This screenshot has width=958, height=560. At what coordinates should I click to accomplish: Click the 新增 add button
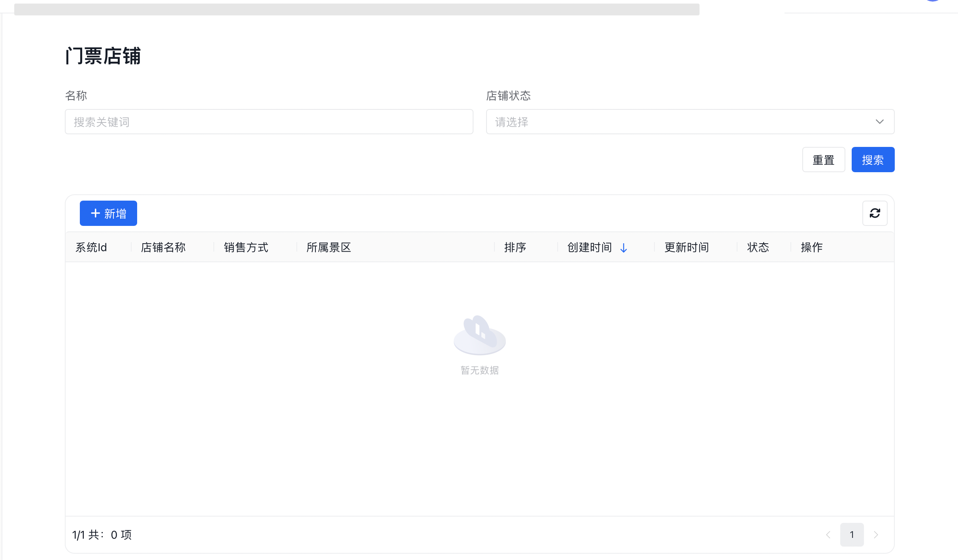click(x=108, y=213)
